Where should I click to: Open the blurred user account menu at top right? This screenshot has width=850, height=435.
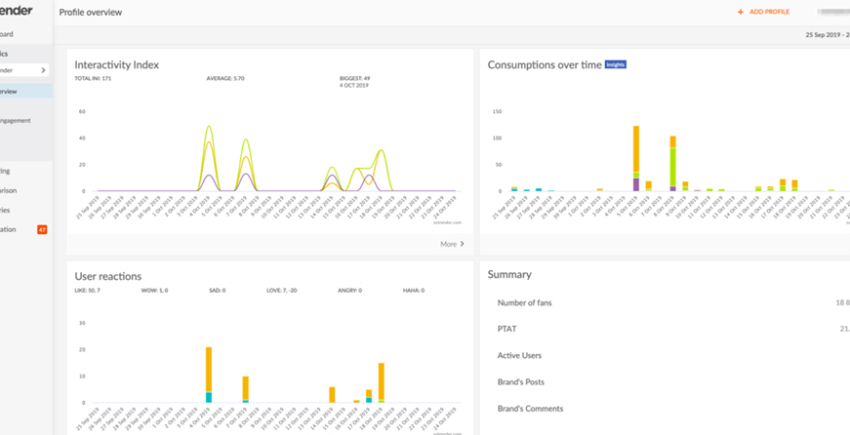pos(835,11)
